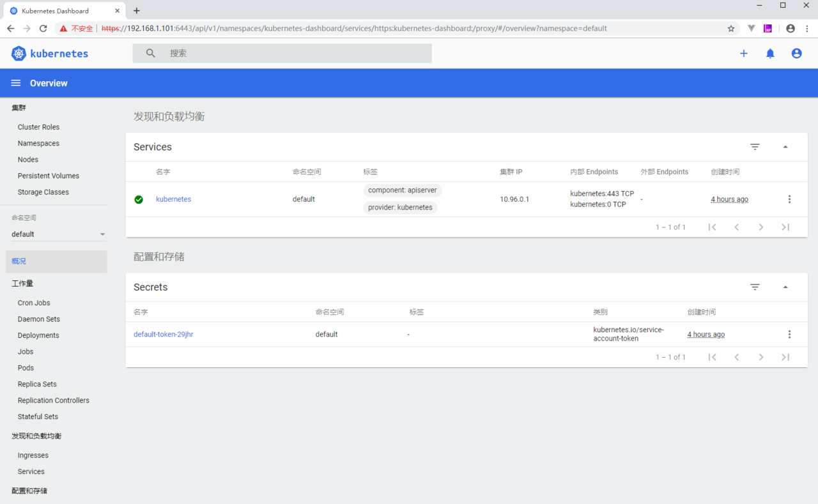Bookmark this page with star icon
Screen dimensions: 818x504
pos(731,29)
